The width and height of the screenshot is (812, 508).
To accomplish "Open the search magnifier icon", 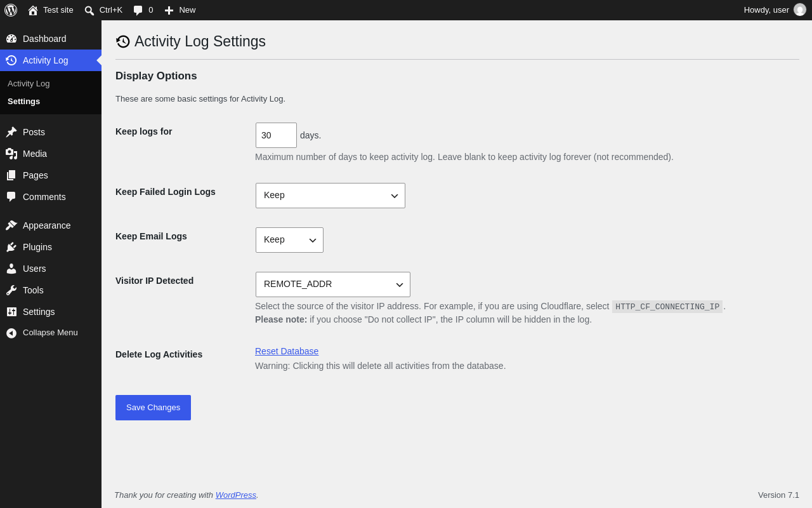I will click(89, 10).
